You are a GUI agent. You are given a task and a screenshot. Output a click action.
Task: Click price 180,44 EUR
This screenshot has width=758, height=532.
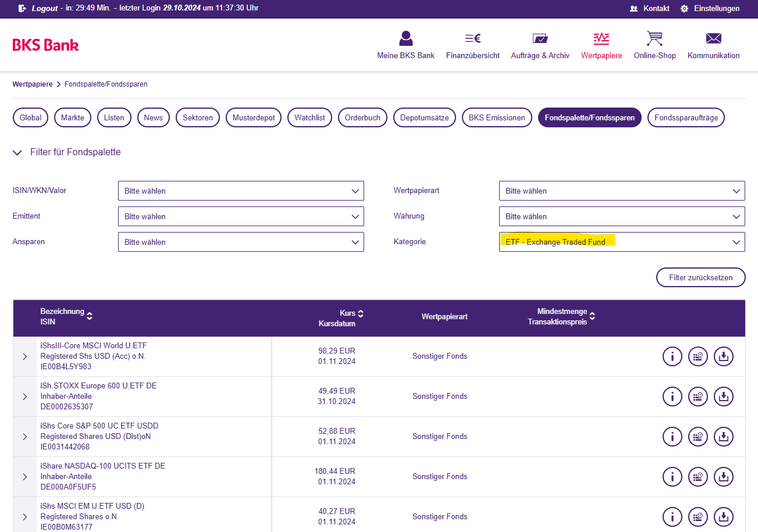335,471
